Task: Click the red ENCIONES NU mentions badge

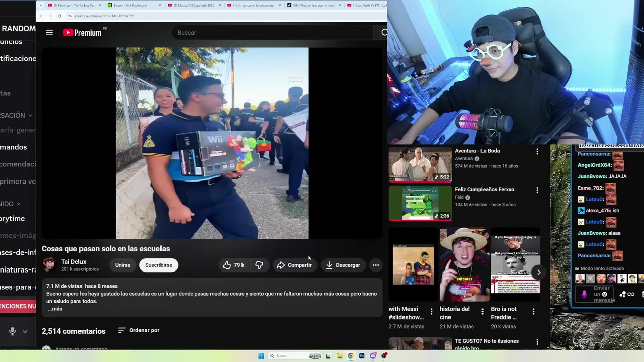Action: tap(18, 306)
